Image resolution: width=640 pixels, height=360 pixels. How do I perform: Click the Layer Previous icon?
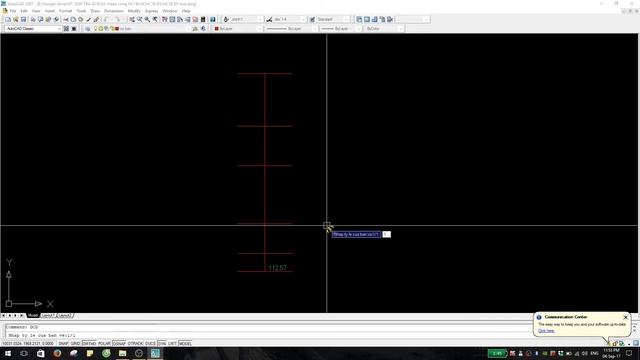click(203, 29)
